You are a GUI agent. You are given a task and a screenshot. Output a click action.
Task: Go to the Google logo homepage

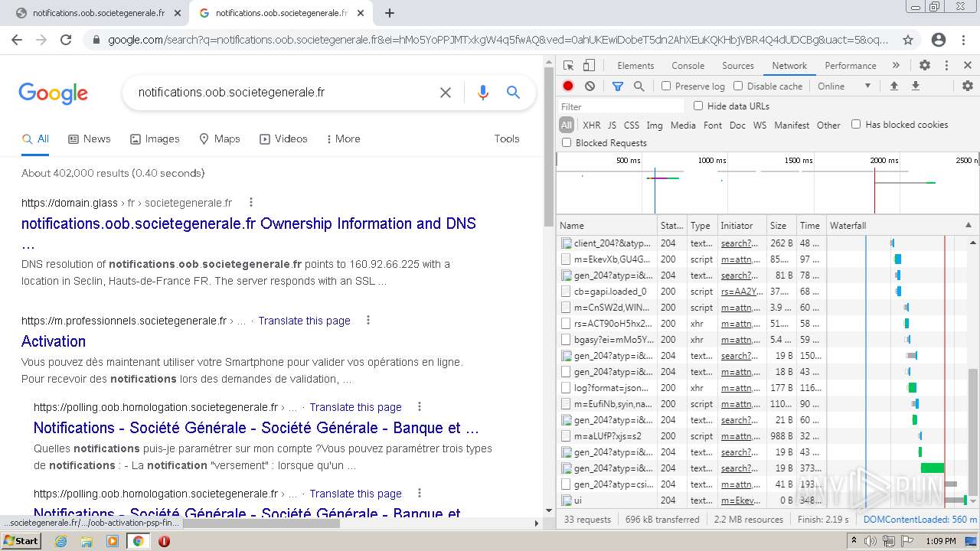[x=53, y=93]
